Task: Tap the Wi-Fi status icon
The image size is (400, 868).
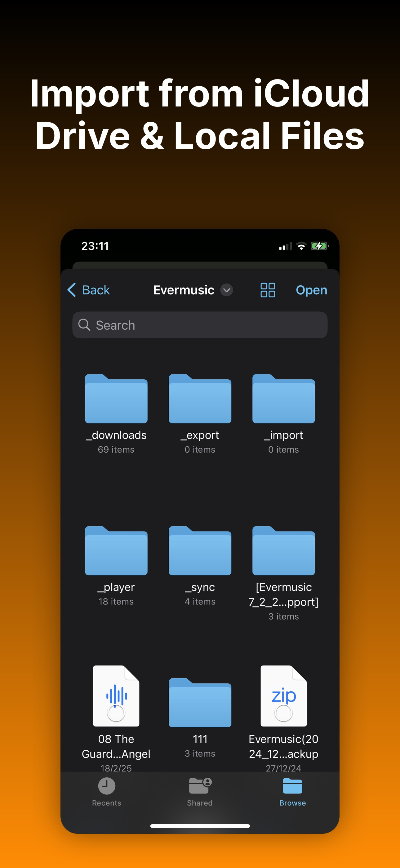Action: [301, 246]
